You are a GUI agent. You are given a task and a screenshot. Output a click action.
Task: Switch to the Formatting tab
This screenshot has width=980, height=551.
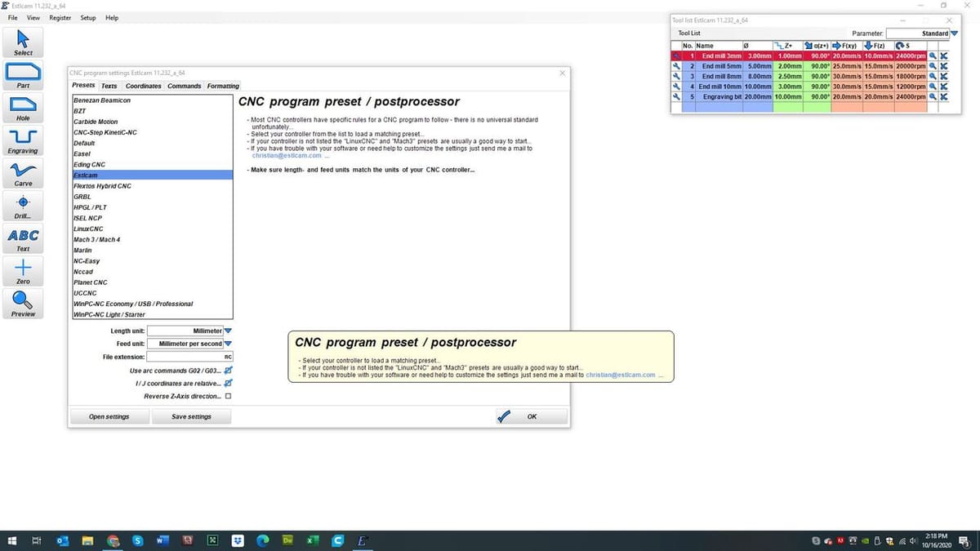click(x=223, y=86)
